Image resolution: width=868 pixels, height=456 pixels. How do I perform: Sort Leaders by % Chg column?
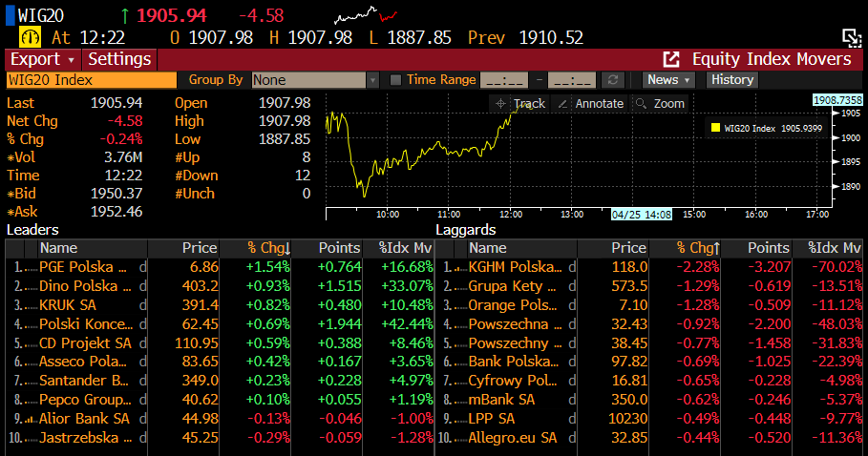click(x=268, y=248)
